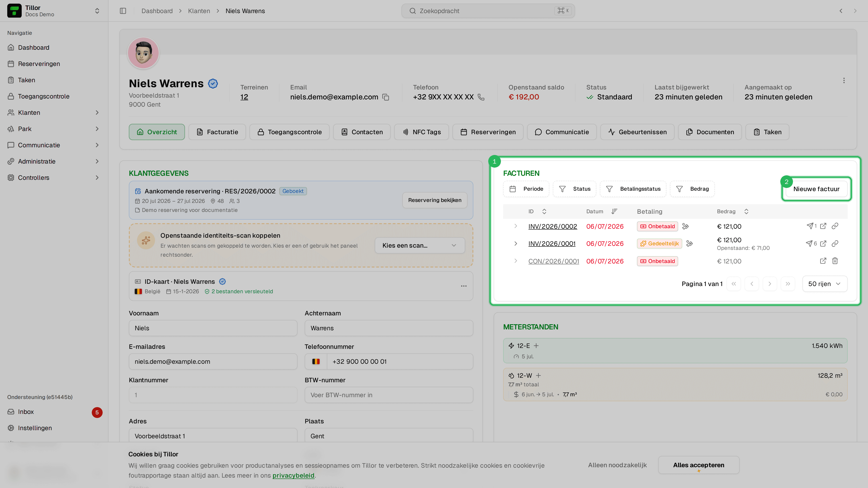Click Reservering bekijken
Image resolution: width=868 pixels, height=488 pixels.
point(435,200)
